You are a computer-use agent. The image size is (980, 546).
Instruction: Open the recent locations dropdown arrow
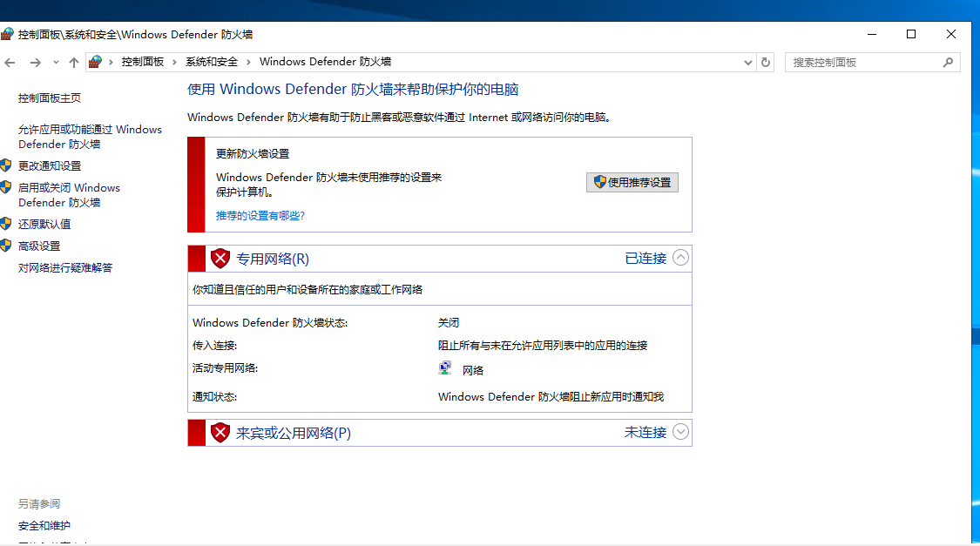pyautogui.click(x=56, y=63)
